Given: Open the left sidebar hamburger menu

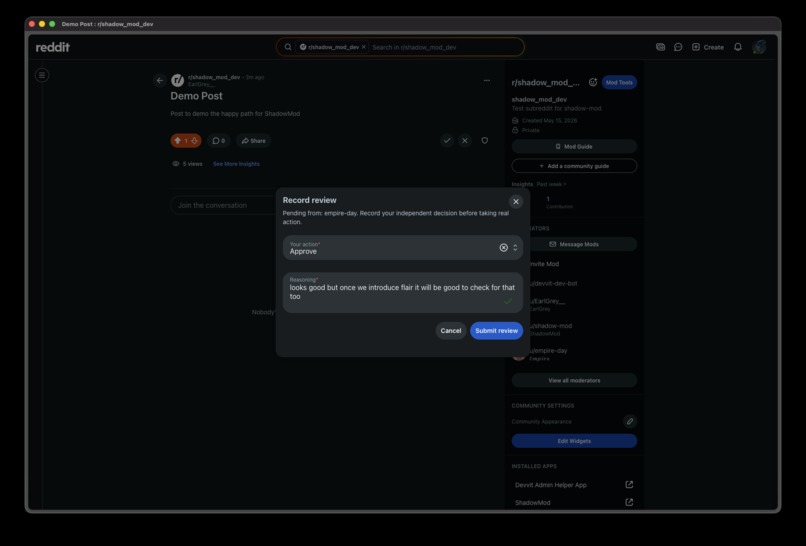Looking at the screenshot, I should point(42,75).
